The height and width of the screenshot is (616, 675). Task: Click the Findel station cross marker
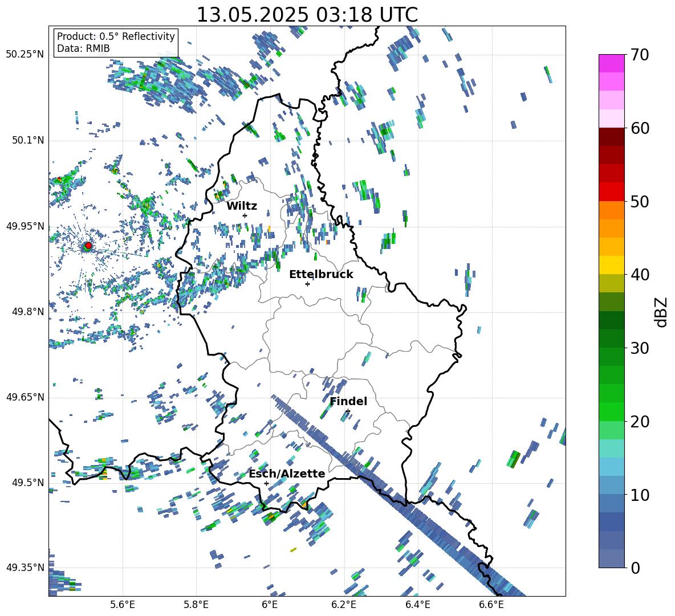pyautogui.click(x=348, y=411)
